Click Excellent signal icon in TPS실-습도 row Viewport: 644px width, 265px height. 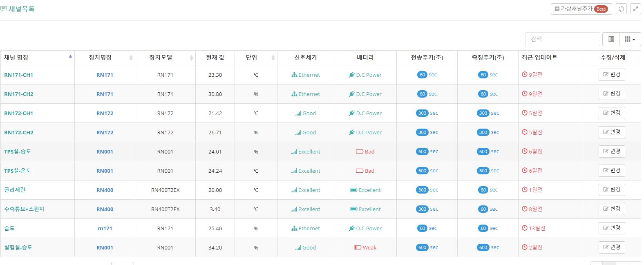pyautogui.click(x=294, y=152)
